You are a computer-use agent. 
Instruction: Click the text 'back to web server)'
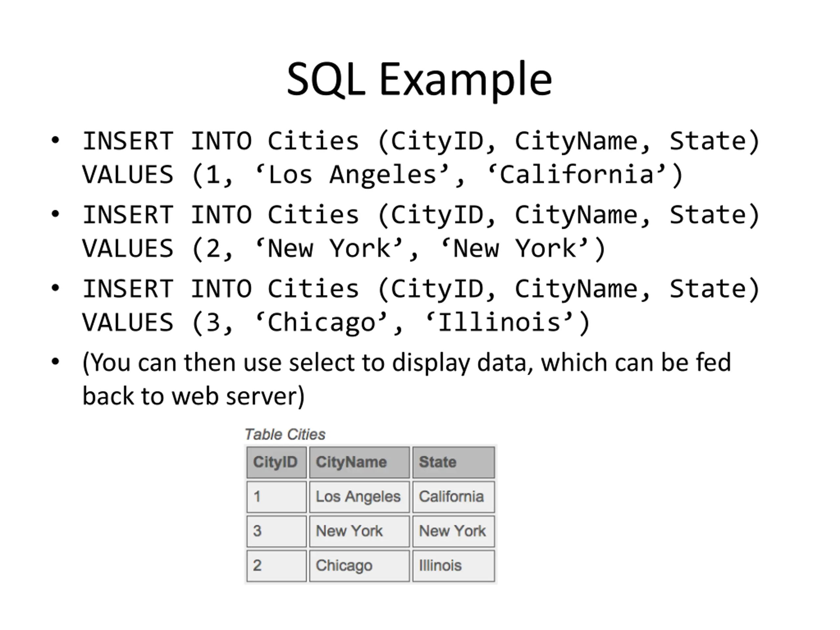point(194,396)
